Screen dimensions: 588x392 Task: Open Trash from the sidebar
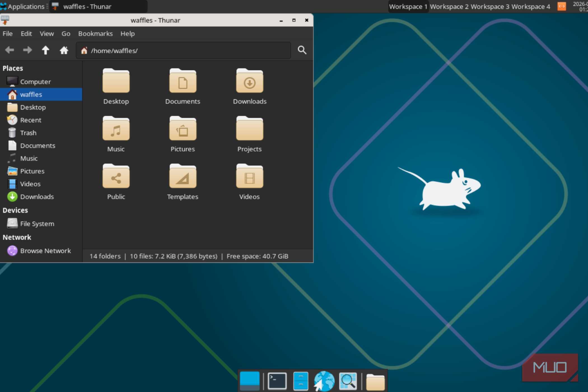41,133
